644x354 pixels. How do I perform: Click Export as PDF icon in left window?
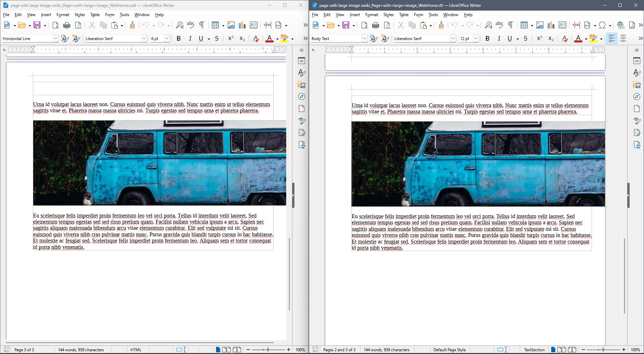pos(55,25)
